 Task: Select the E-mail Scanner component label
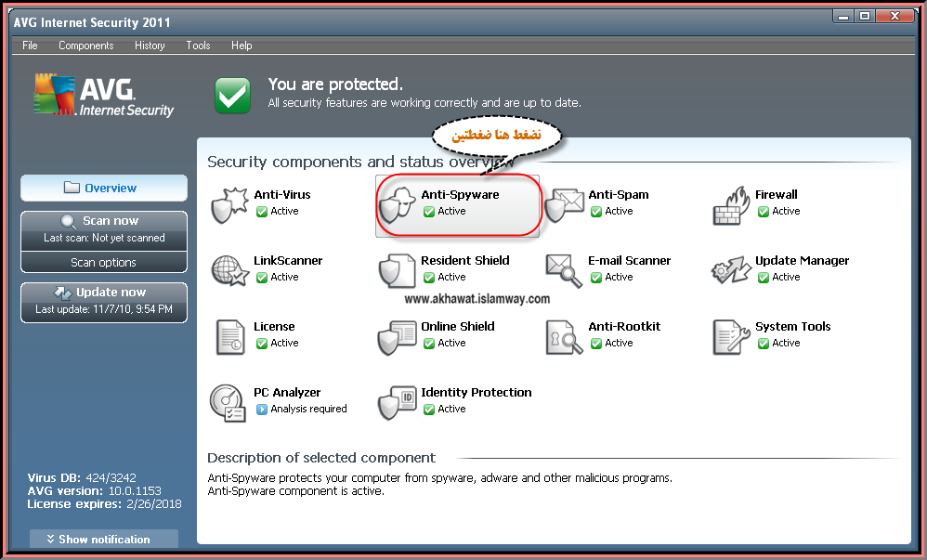[x=629, y=261]
